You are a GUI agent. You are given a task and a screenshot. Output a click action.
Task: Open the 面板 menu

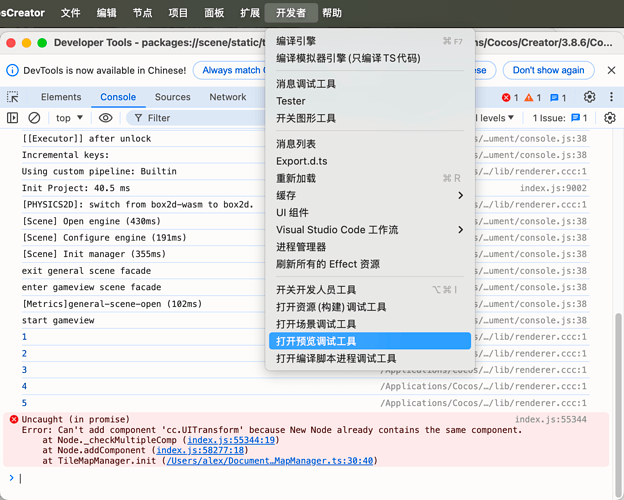(214, 13)
